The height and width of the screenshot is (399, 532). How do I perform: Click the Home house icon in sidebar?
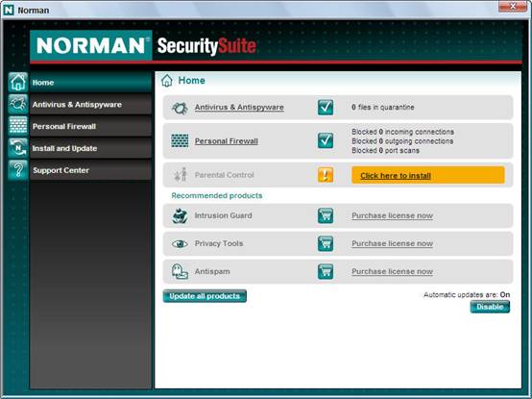(18, 82)
